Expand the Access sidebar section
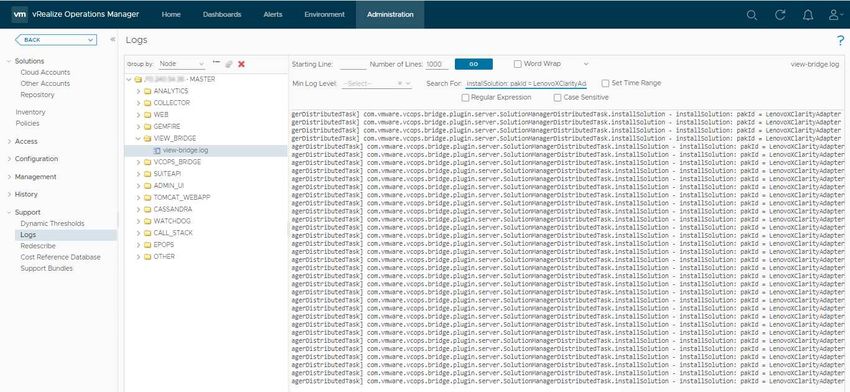This screenshot has width=850, height=392. [x=9, y=142]
